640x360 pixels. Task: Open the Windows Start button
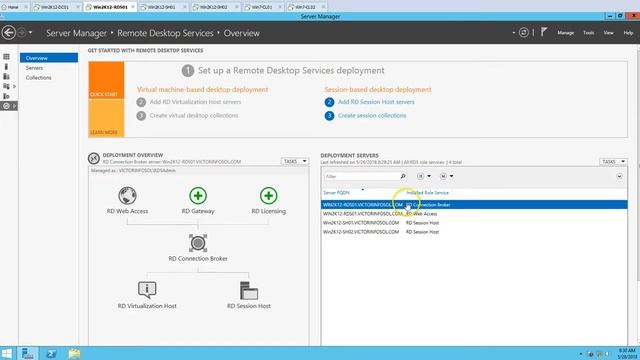coord(7,353)
